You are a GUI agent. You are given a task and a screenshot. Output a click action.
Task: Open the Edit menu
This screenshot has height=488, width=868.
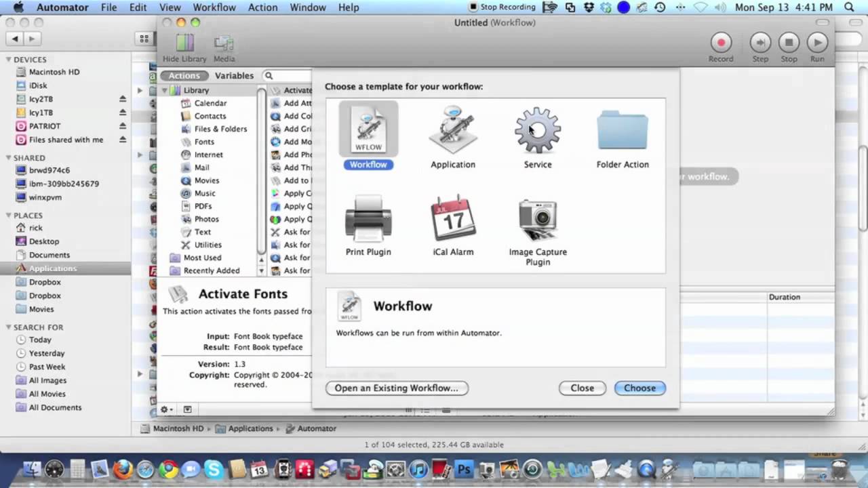(x=138, y=7)
